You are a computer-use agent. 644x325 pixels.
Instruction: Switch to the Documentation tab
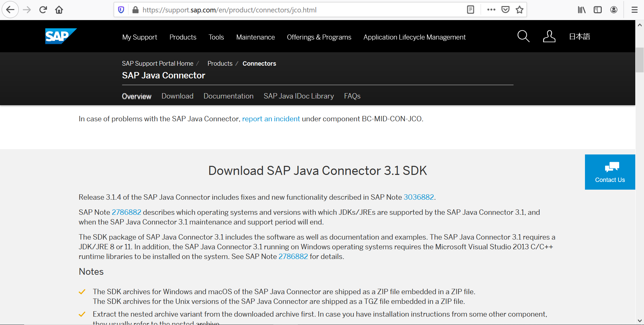pyautogui.click(x=228, y=96)
